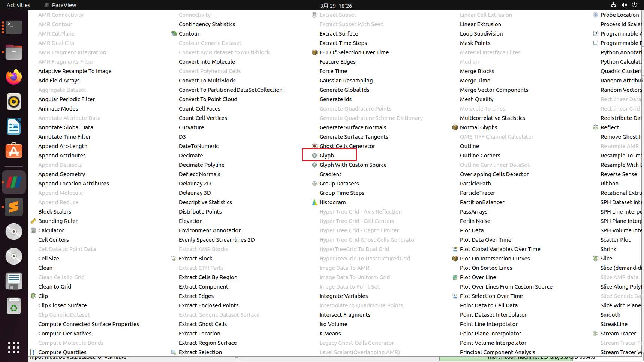This screenshot has width=644, height=362.
Task: Select the Curvature filter
Action: (x=191, y=127)
